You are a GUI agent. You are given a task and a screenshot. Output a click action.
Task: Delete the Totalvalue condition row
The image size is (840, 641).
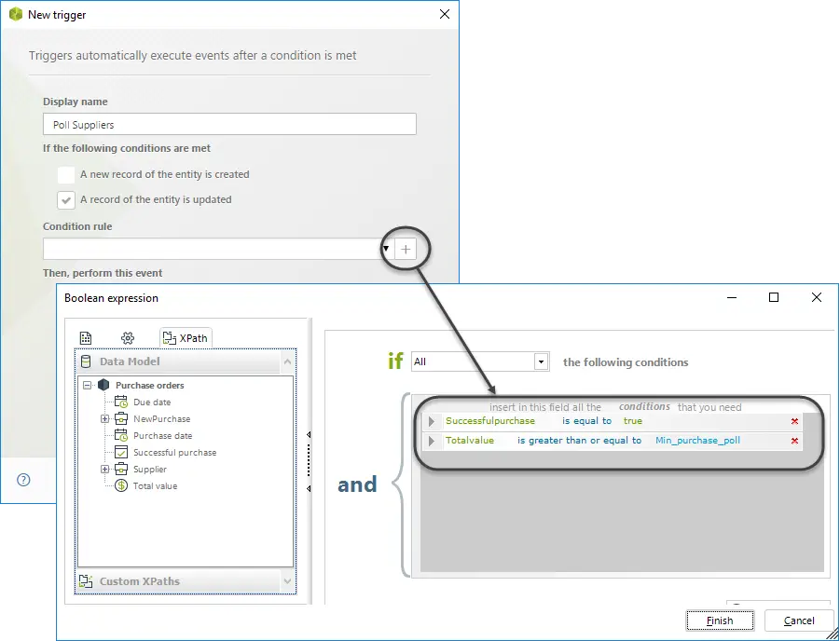pos(794,441)
